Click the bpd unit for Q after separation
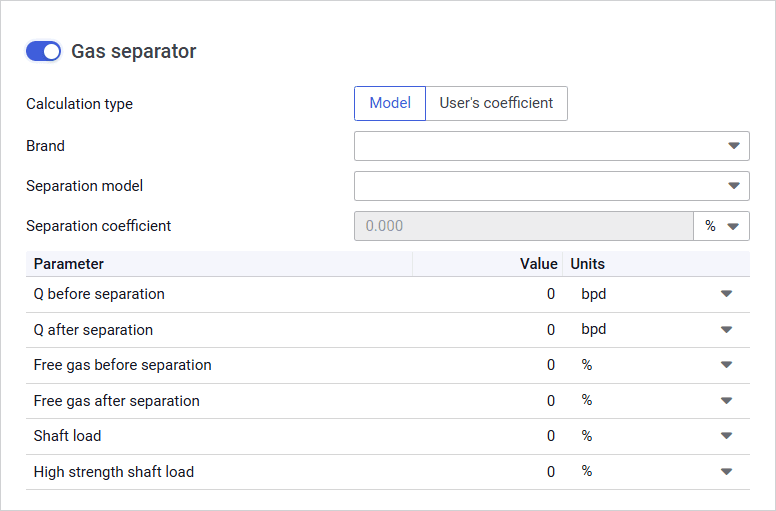The width and height of the screenshot is (776, 511). click(594, 330)
